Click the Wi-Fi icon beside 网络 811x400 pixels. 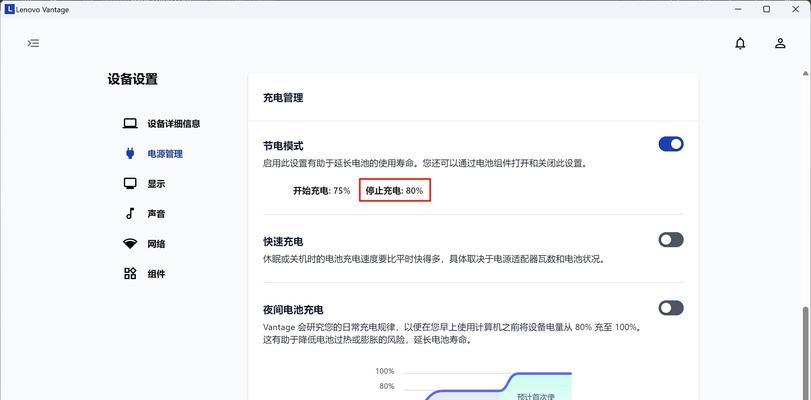pos(130,244)
